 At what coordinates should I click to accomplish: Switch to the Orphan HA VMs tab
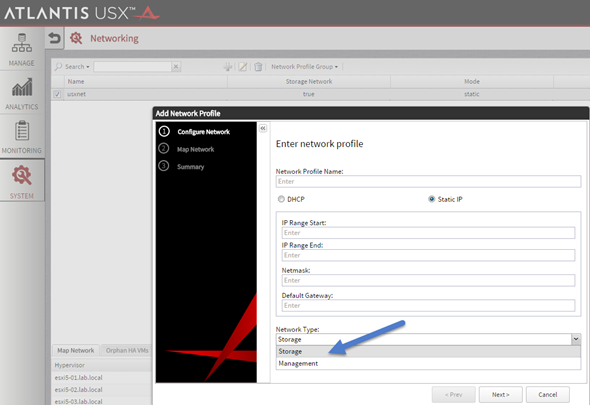pyautogui.click(x=127, y=350)
